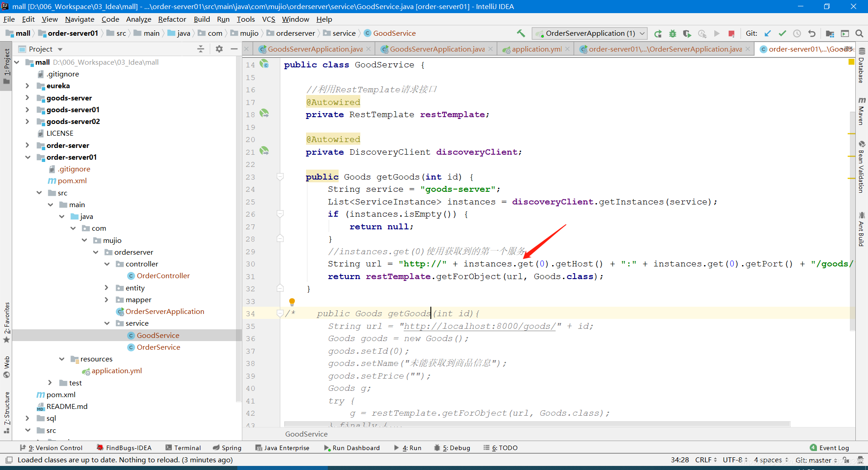Click the Spring bean gutter icon on line 18
Image resolution: width=868 pixels, height=470 pixels.
[x=264, y=113]
